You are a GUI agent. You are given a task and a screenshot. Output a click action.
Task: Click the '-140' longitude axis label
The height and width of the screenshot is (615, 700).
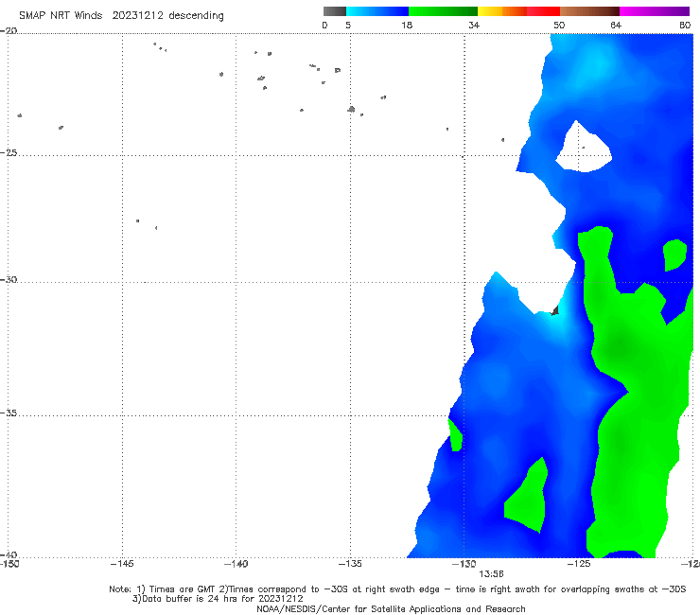click(236, 564)
